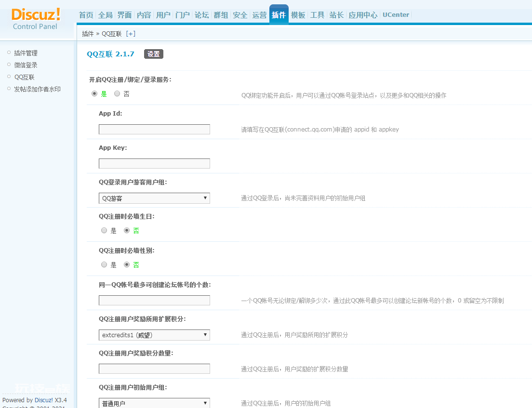This screenshot has height=408, width=532.
Task: Focus the App Id input field
Action: click(x=154, y=129)
